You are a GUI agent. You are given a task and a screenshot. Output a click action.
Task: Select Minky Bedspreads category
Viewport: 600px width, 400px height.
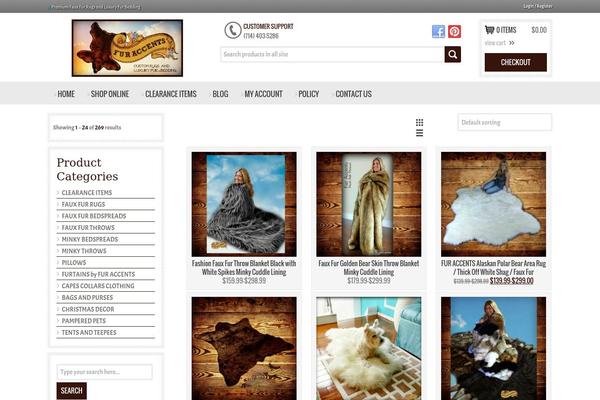tap(90, 239)
